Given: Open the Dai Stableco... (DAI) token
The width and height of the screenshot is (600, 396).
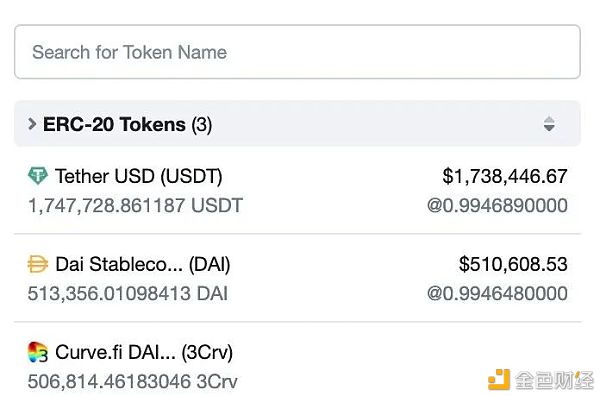Looking at the screenshot, I should pos(143,264).
